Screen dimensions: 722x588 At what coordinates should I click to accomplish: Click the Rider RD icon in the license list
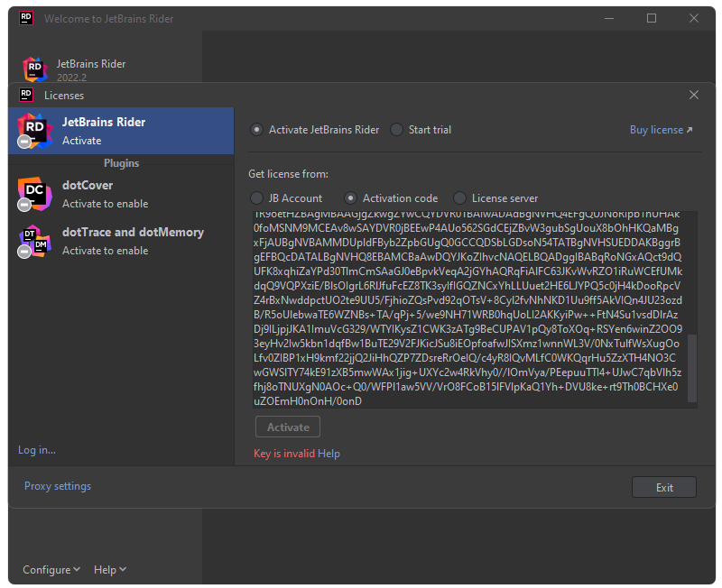click(x=34, y=131)
